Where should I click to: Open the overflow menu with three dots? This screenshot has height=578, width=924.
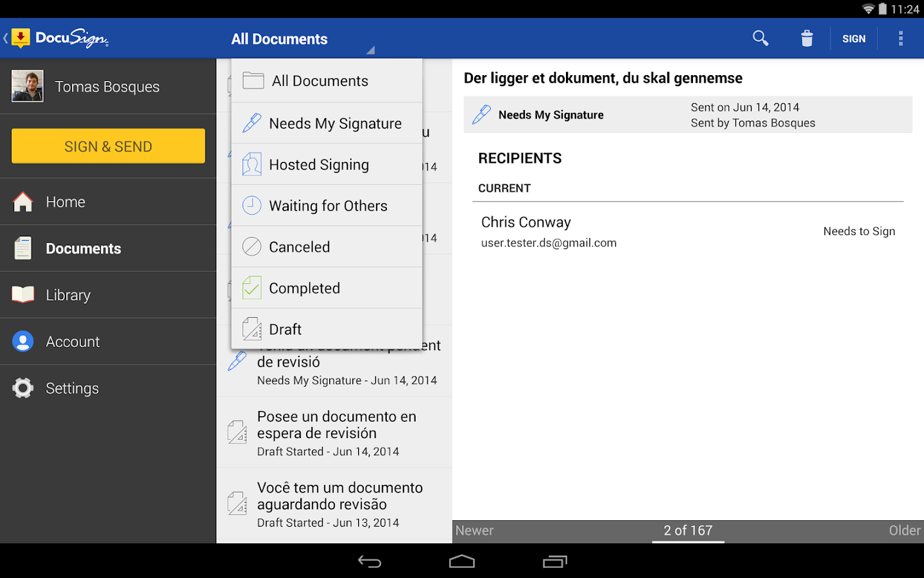(901, 39)
